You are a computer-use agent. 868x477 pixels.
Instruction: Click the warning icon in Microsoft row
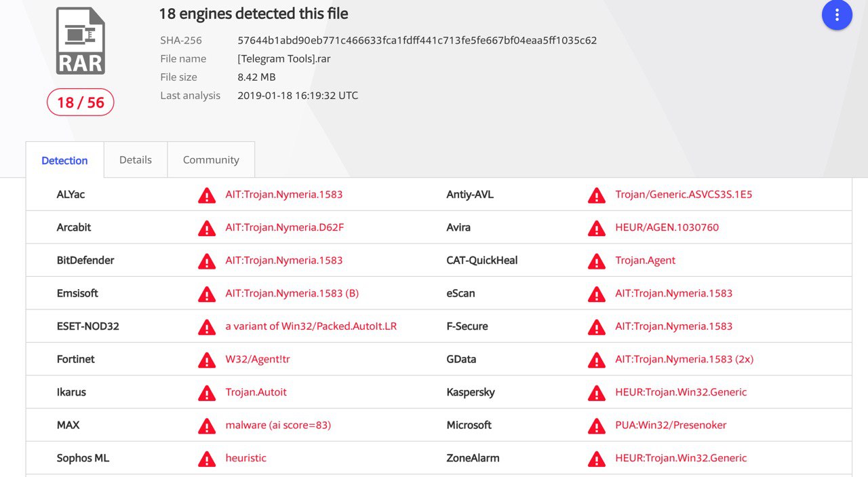[x=597, y=425]
